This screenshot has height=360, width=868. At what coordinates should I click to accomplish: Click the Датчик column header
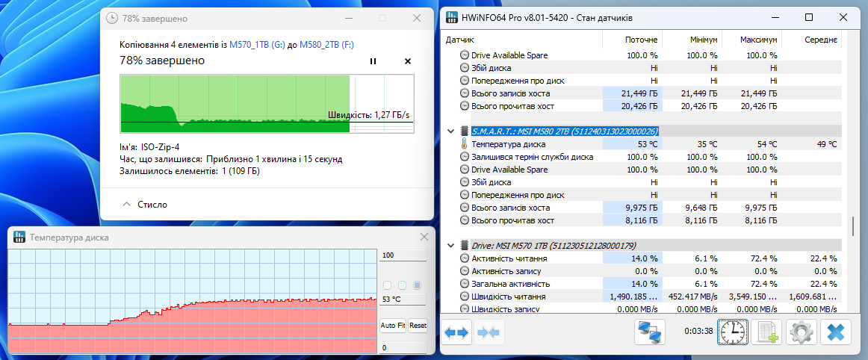(x=523, y=40)
